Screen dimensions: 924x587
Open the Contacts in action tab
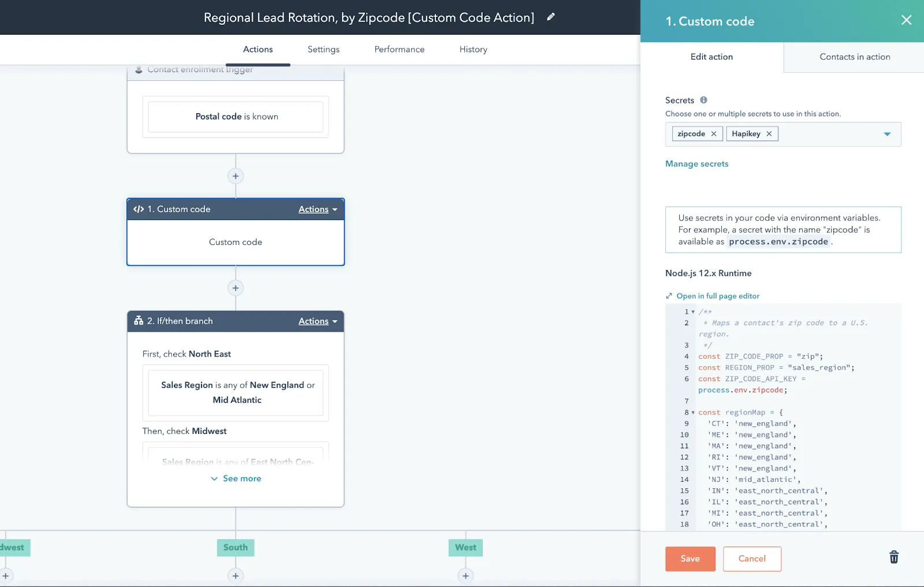(x=854, y=57)
